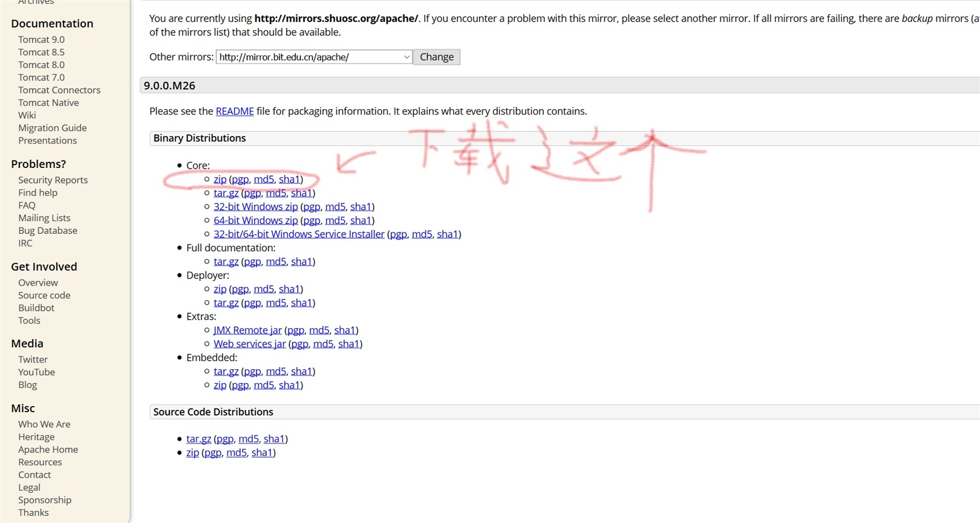The width and height of the screenshot is (980, 523).
Task: View Security Reports
Action: (53, 180)
